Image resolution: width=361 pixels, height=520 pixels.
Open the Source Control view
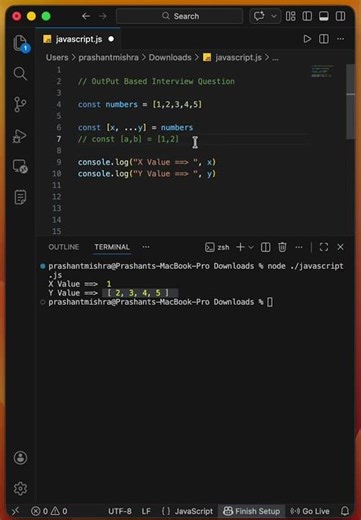(x=20, y=104)
